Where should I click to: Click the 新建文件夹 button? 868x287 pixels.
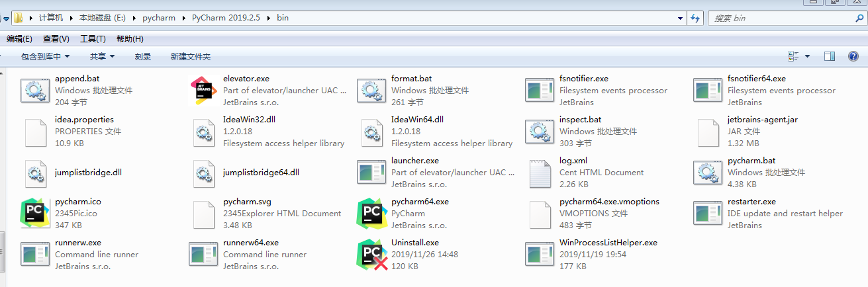coord(190,57)
